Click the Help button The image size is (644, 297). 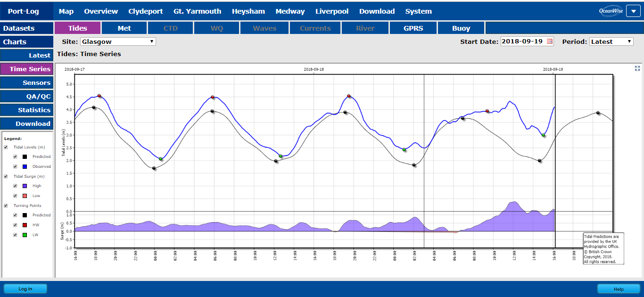619,289
